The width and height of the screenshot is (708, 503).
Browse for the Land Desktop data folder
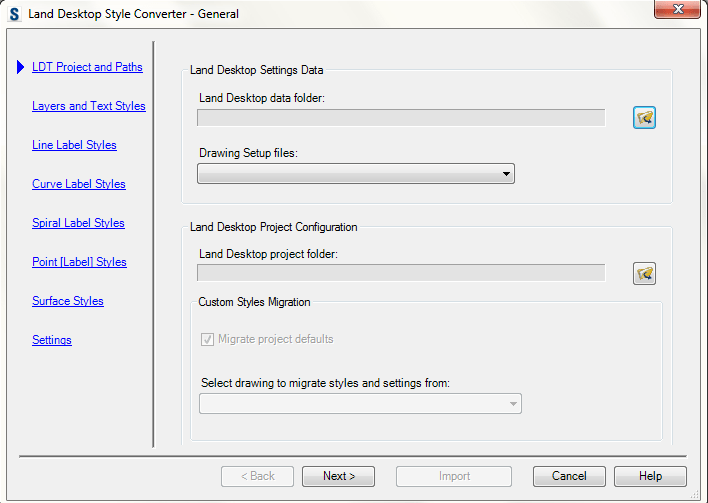click(644, 118)
